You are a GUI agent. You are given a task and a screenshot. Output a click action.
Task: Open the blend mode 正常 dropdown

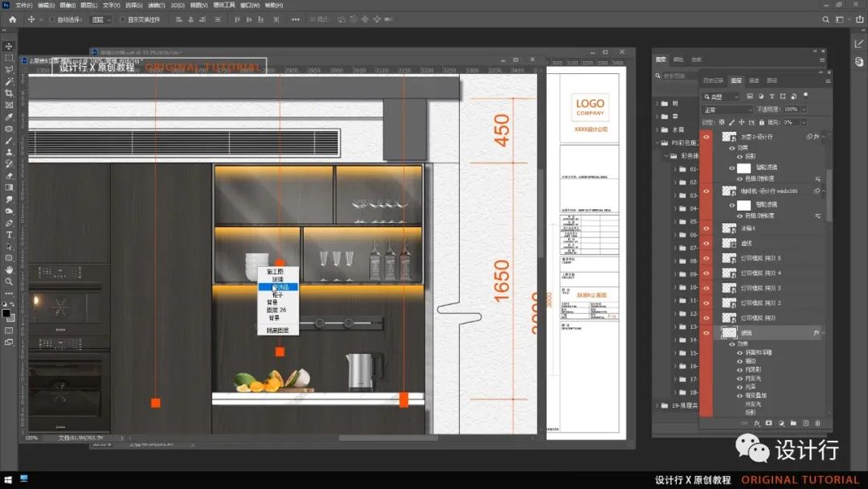coord(727,109)
